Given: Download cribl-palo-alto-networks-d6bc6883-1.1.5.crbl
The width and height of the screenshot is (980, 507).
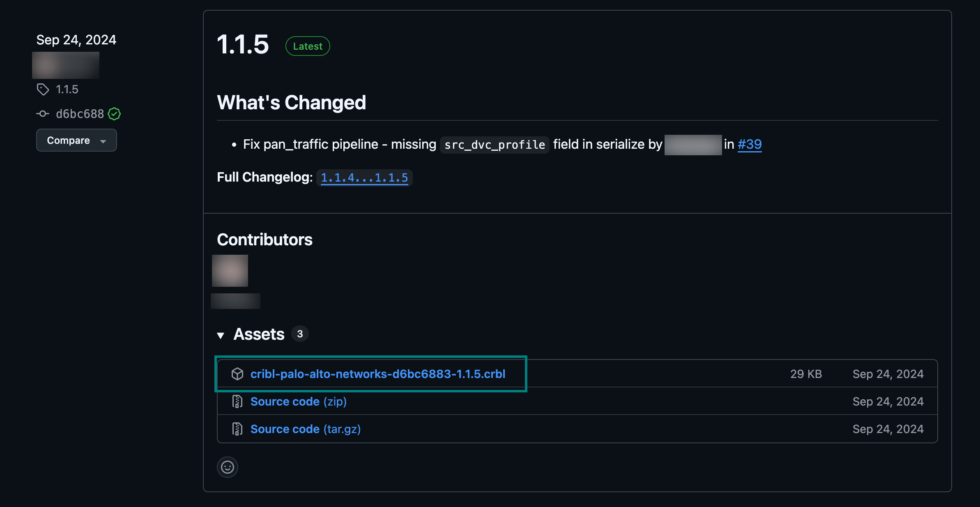Looking at the screenshot, I should [x=378, y=374].
